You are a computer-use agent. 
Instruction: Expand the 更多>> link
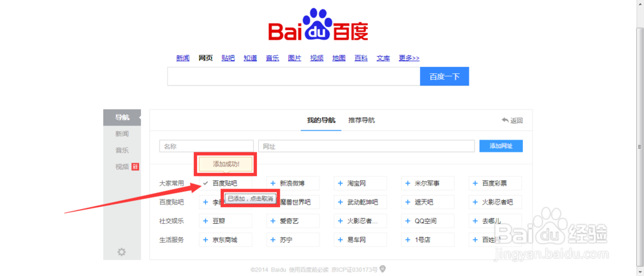pyautogui.click(x=409, y=59)
